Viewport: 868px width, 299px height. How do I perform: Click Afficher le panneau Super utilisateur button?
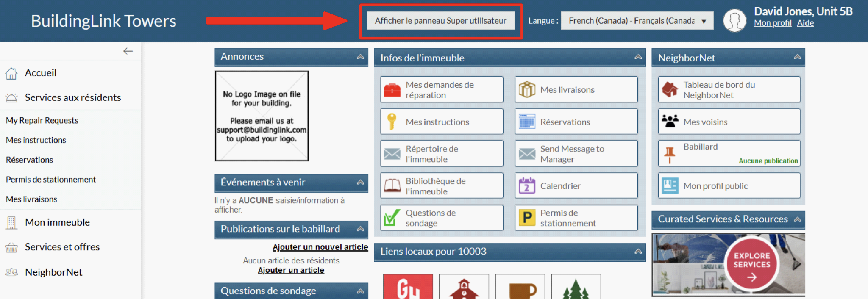[440, 21]
